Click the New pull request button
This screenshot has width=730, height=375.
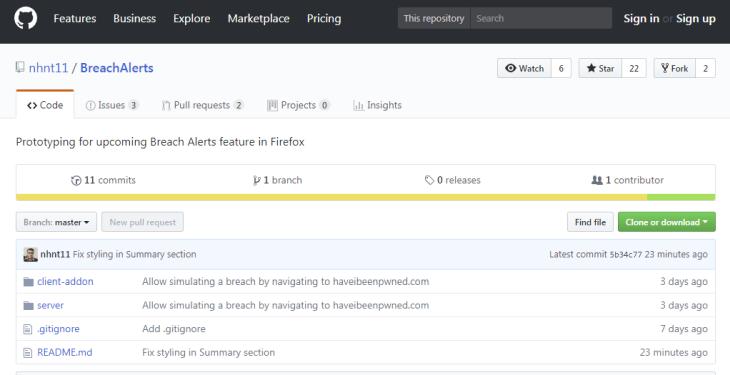point(142,222)
